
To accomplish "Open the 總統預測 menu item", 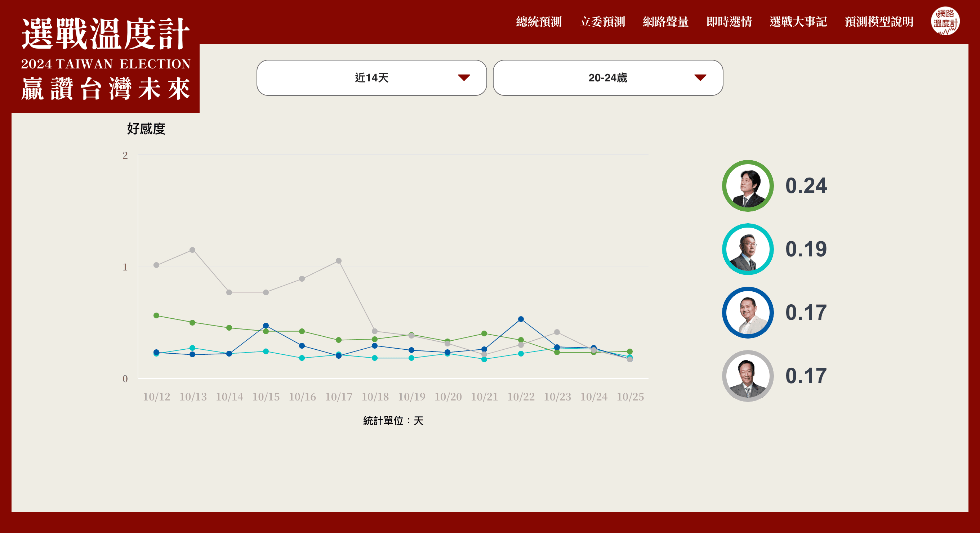I will click(539, 22).
